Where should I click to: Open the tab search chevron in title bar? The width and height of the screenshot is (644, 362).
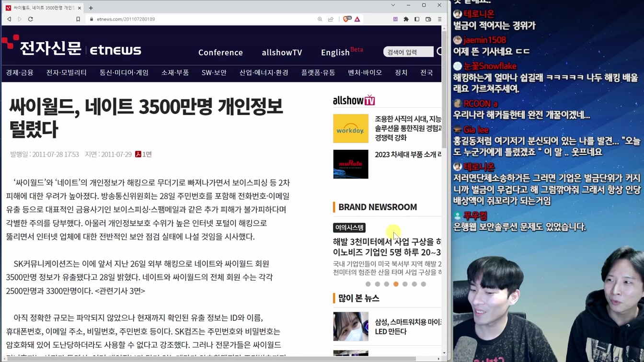393,5
